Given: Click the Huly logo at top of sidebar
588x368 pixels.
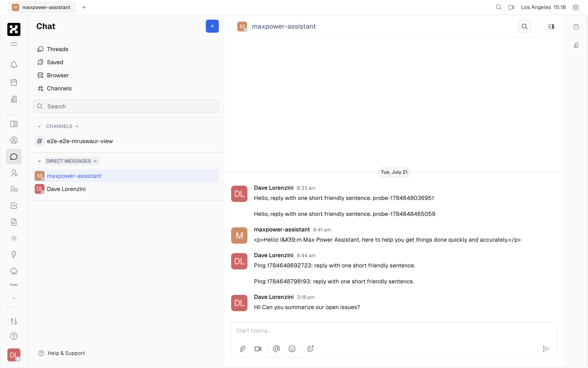Looking at the screenshot, I should [14, 29].
